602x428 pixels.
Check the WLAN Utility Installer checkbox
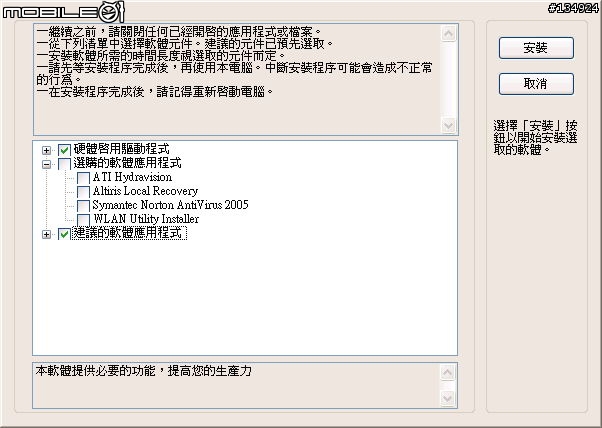[x=83, y=220]
